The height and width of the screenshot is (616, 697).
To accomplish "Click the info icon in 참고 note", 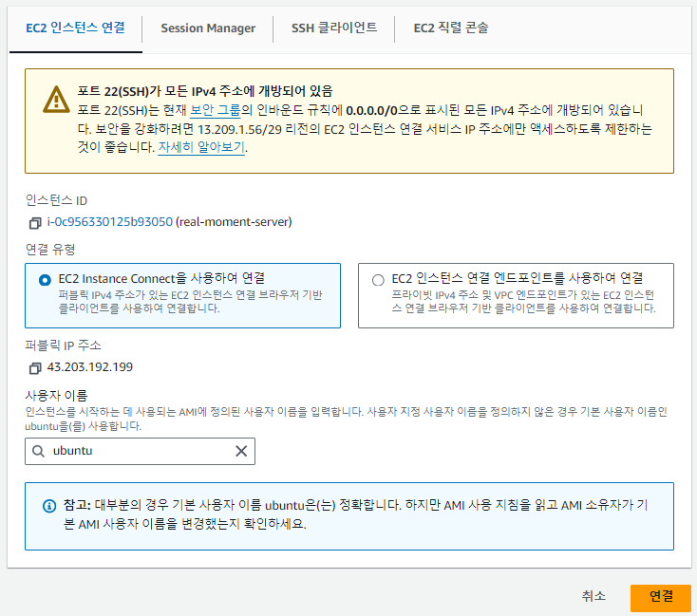I will click(x=49, y=506).
